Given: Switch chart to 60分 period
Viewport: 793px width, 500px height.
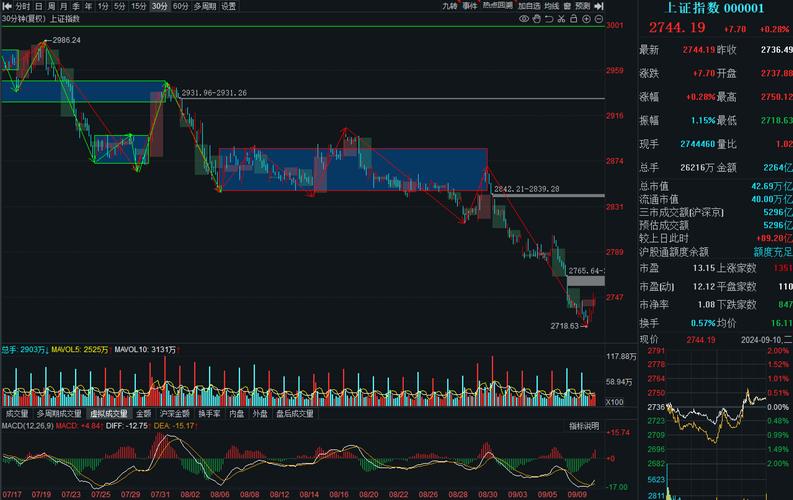Looking at the screenshot, I should pos(180,6).
